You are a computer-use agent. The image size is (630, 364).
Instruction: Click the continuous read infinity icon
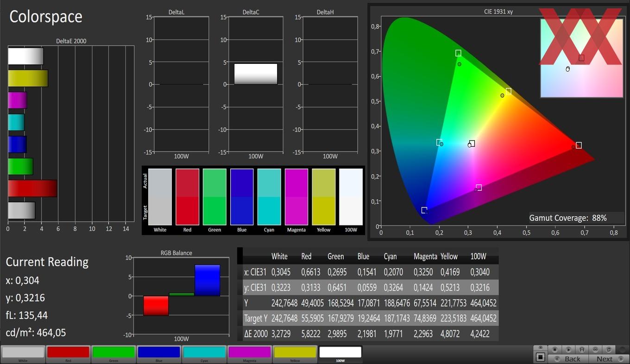pos(595,350)
